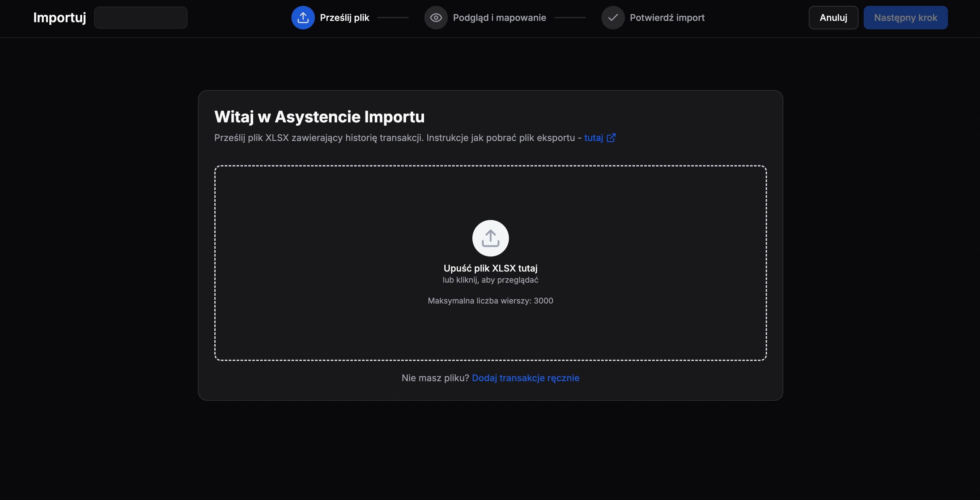
Task: Click the Importuj page title
Action: point(59,18)
